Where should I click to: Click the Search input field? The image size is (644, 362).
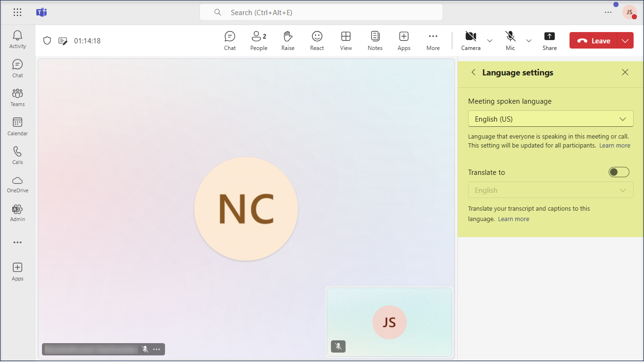click(321, 13)
